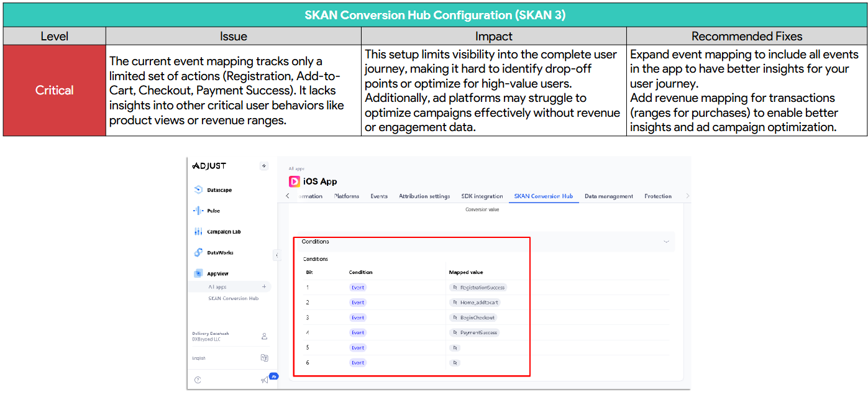The height and width of the screenshot is (397, 868).
Task: Click the Event tag in bit 2 row
Action: click(358, 303)
